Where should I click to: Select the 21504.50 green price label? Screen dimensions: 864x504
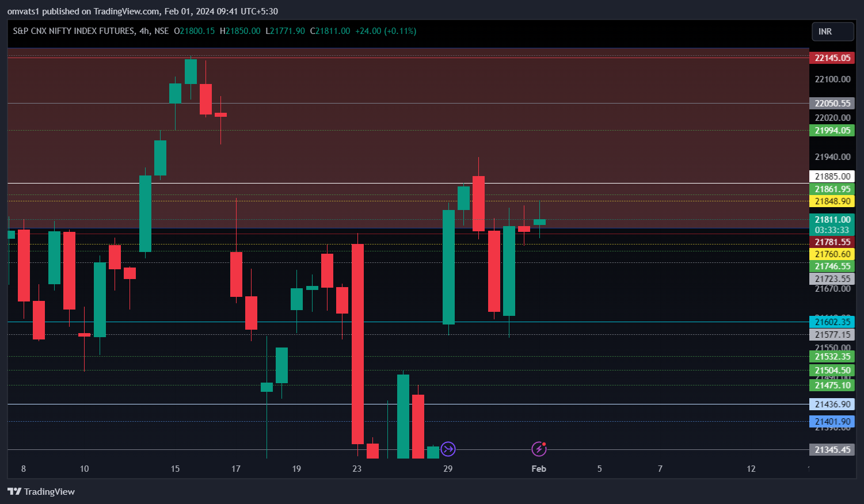tap(832, 371)
